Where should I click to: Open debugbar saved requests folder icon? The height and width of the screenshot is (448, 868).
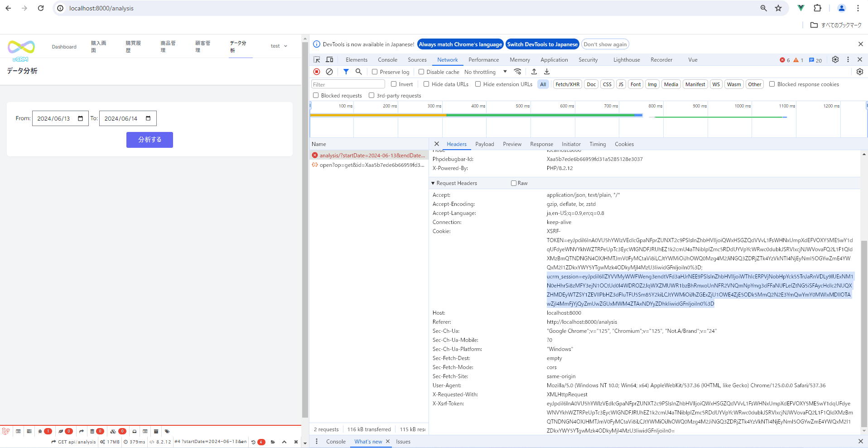pos(273,442)
